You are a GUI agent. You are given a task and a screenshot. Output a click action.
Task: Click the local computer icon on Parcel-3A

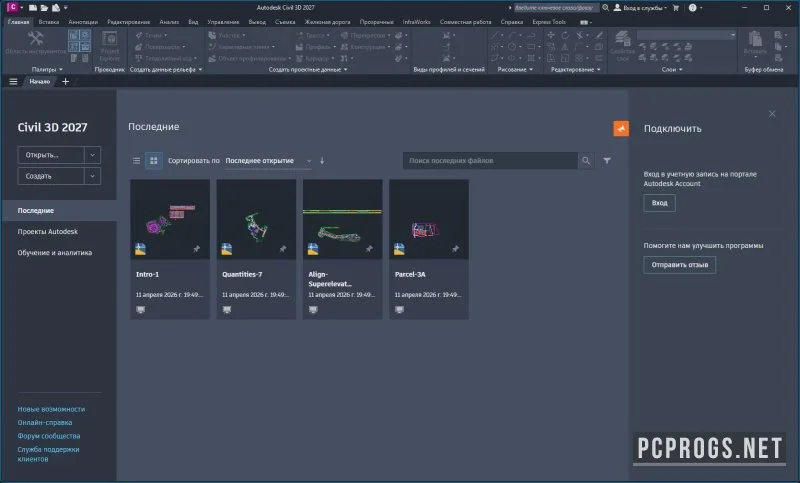pyautogui.click(x=399, y=310)
